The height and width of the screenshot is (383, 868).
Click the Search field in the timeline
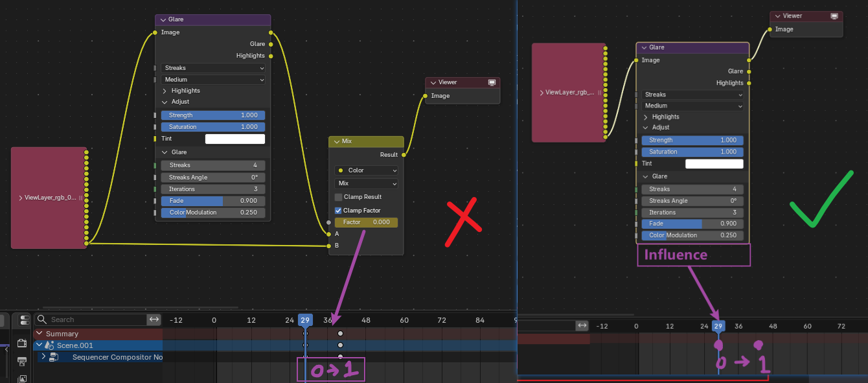(91, 319)
